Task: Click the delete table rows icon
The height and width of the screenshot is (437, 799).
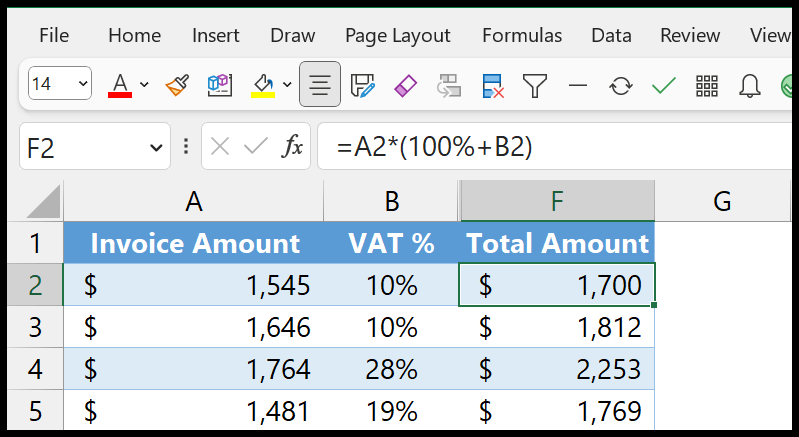Action: click(x=493, y=85)
